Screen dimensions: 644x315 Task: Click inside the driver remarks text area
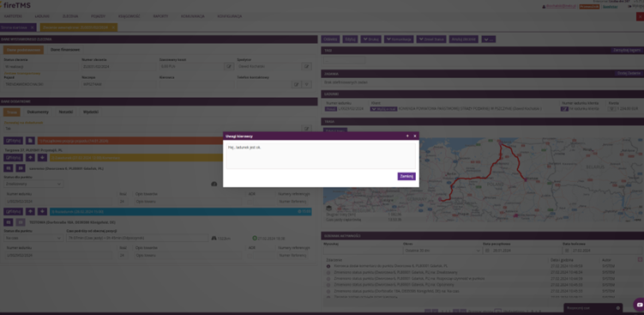(321, 156)
